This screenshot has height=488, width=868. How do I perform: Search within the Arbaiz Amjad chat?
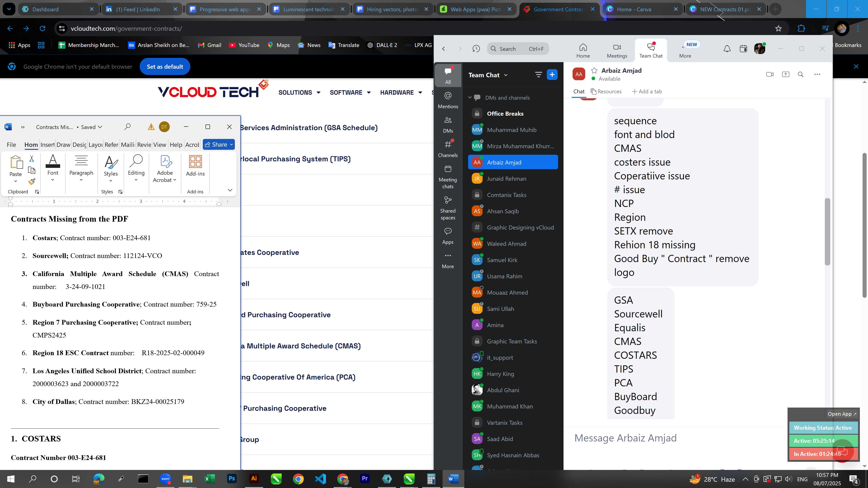[801, 74]
